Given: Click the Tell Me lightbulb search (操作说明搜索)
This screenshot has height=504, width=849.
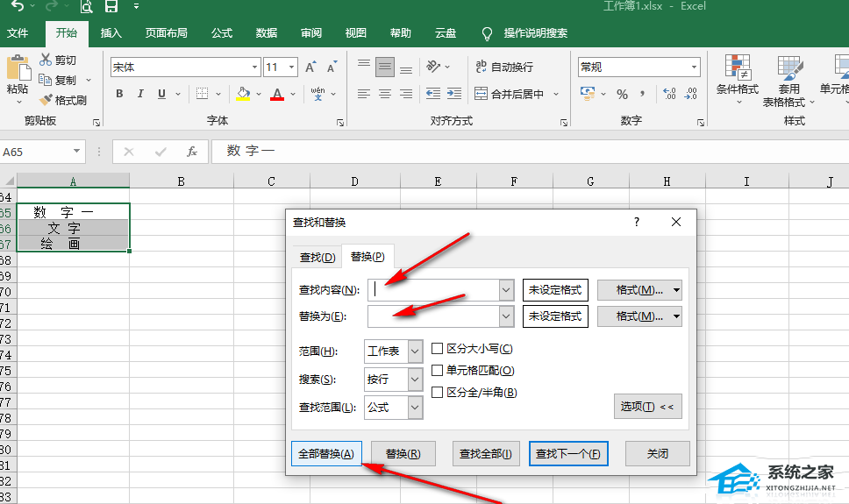Looking at the screenshot, I should point(524,33).
